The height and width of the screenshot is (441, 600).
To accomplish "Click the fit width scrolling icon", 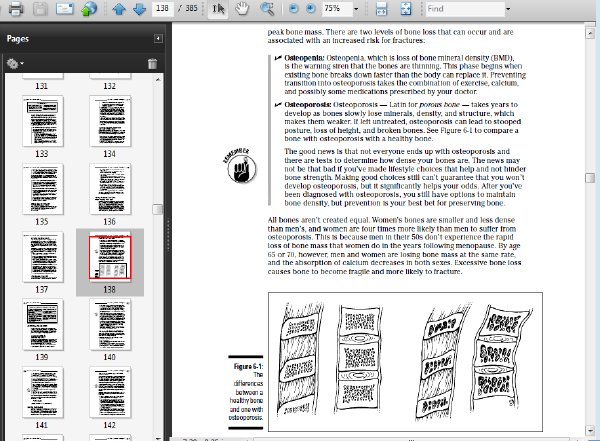I will 381,8.
